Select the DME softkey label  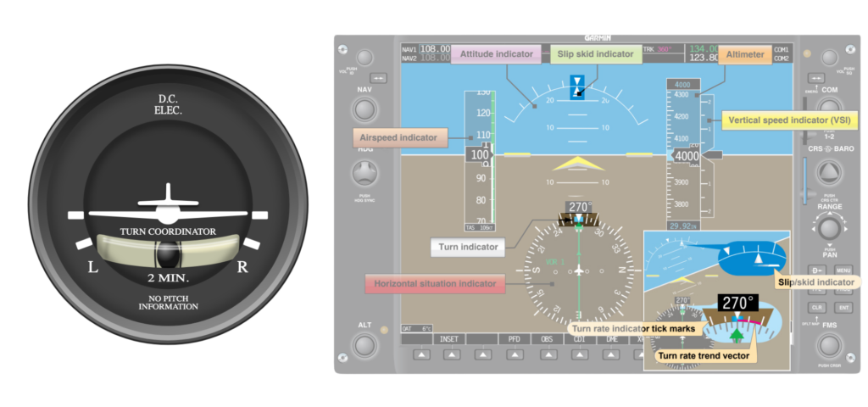612,339
